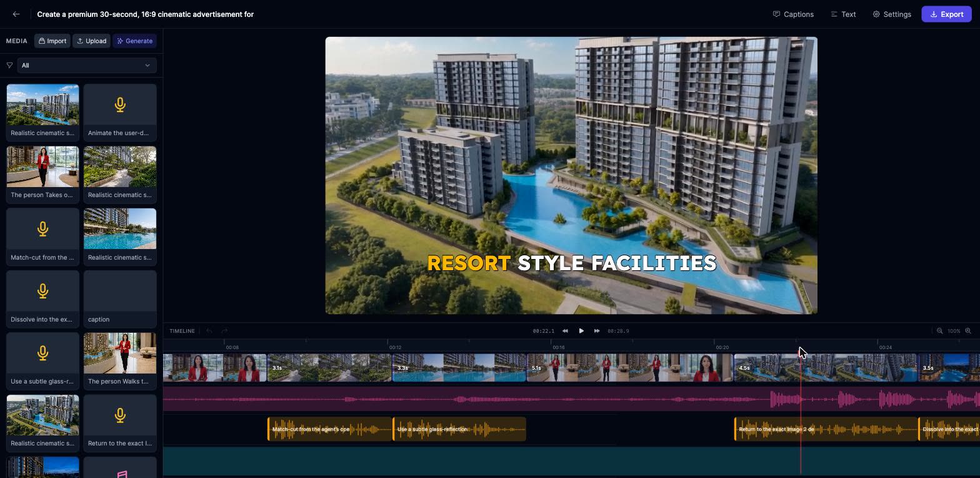Screen dimensions: 980x478
Task: Click the 'RESORT STYLE FACILITIES' caption overlay
Action: tap(571, 263)
